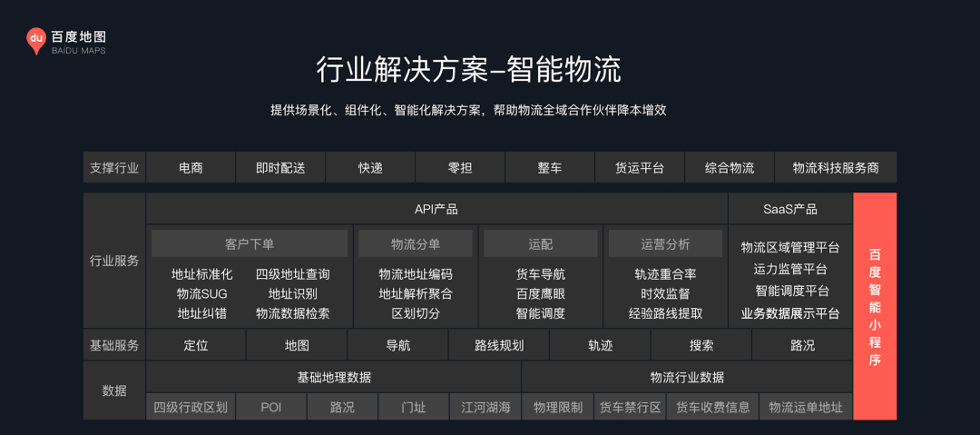Image resolution: width=980 pixels, height=435 pixels.
Task: Select the 导航 service cell
Action: point(398,345)
